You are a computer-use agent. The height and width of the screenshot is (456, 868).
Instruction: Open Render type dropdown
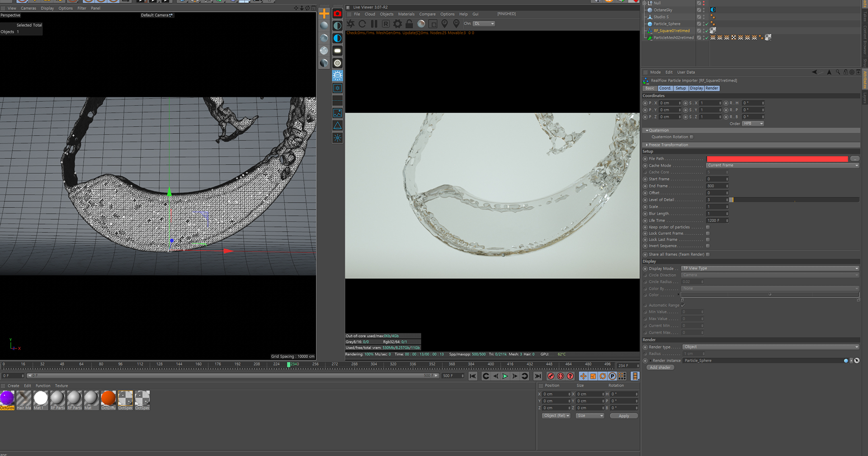tap(771, 347)
